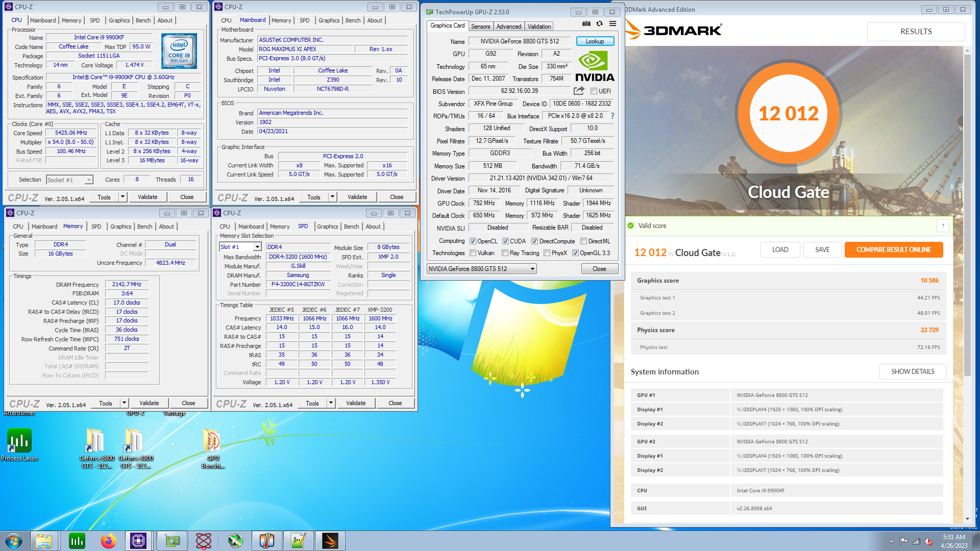Image resolution: width=980 pixels, height=551 pixels.
Task: Toggle the OpenCL checkbox
Action: pos(473,241)
